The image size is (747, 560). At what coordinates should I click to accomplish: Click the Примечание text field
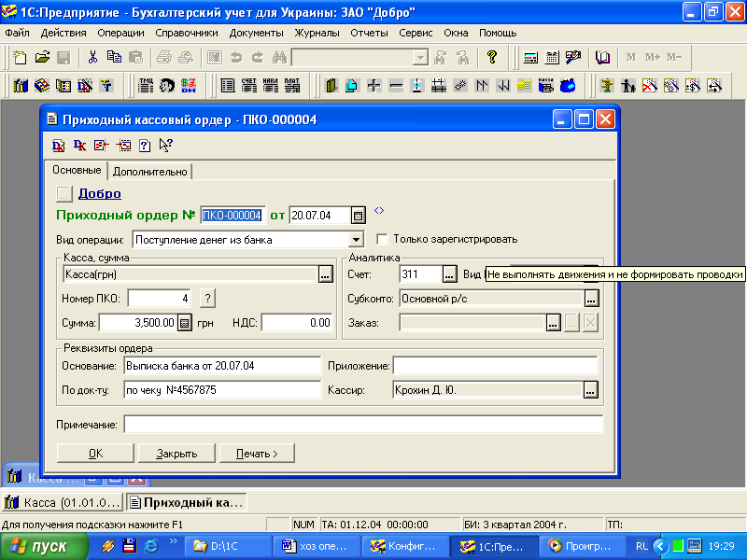pos(363,425)
